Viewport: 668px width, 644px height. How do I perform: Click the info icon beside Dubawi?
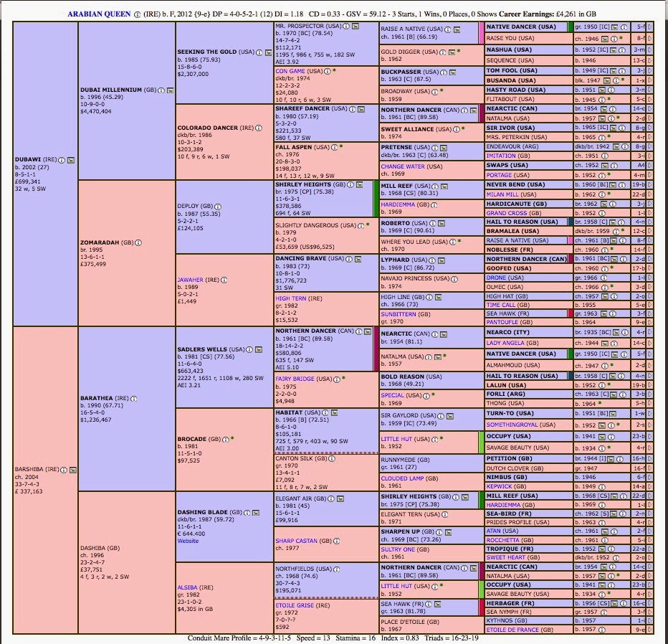62,160
